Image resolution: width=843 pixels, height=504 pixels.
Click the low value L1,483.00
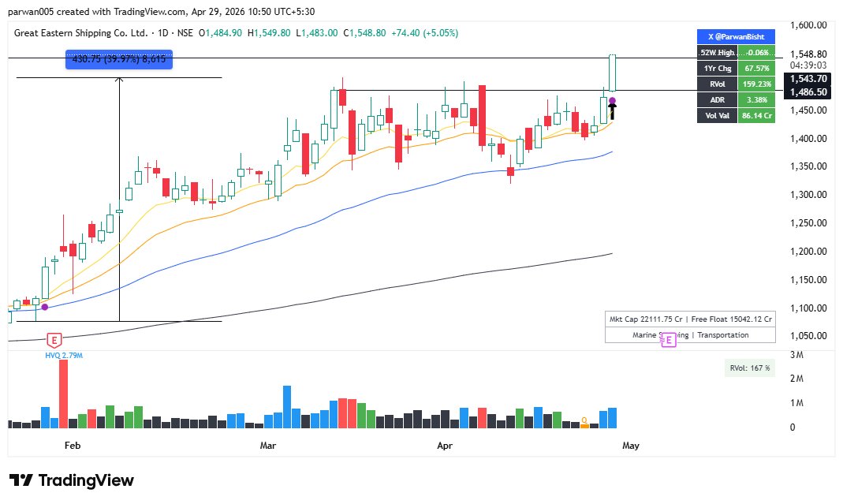(317, 33)
